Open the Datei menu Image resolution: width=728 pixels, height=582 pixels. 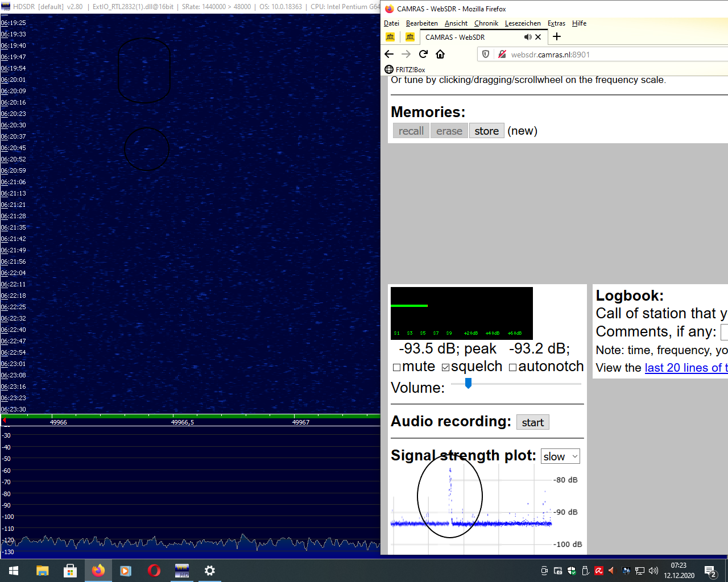click(x=391, y=23)
